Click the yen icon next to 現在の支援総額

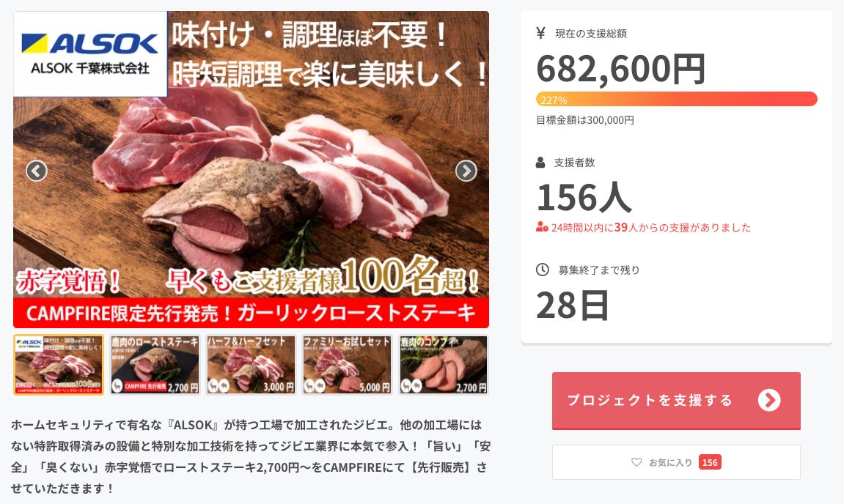click(x=541, y=34)
